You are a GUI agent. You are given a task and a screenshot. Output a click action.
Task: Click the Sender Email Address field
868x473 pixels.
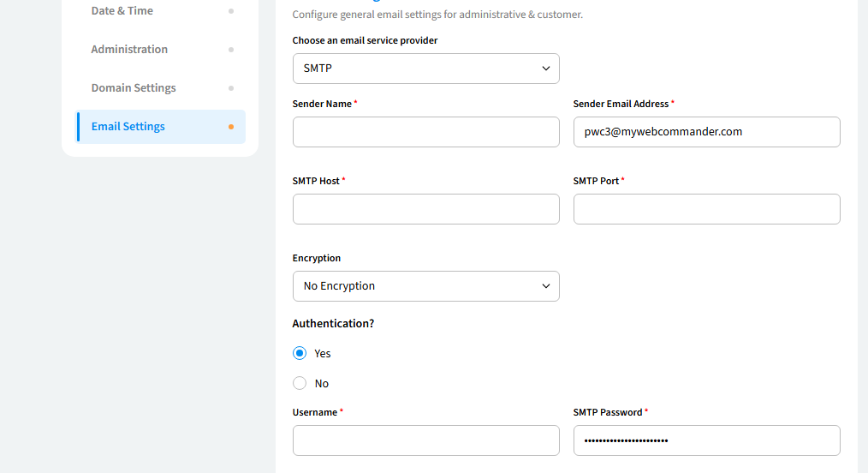[x=706, y=132]
